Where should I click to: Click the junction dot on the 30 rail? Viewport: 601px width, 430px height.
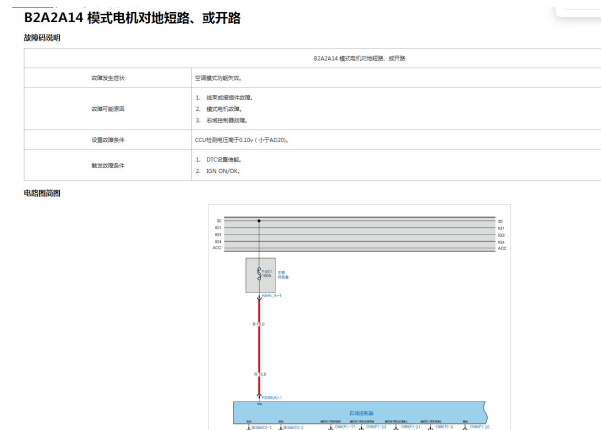pos(259,221)
